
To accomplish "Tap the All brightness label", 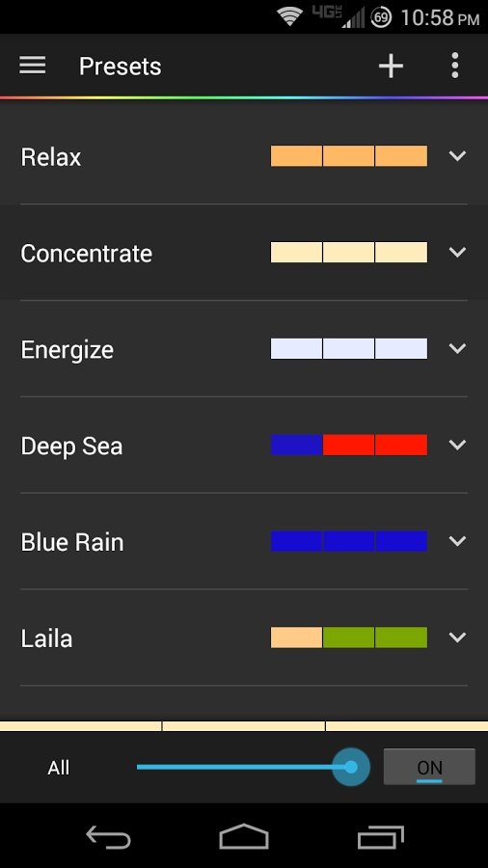I will [x=59, y=768].
